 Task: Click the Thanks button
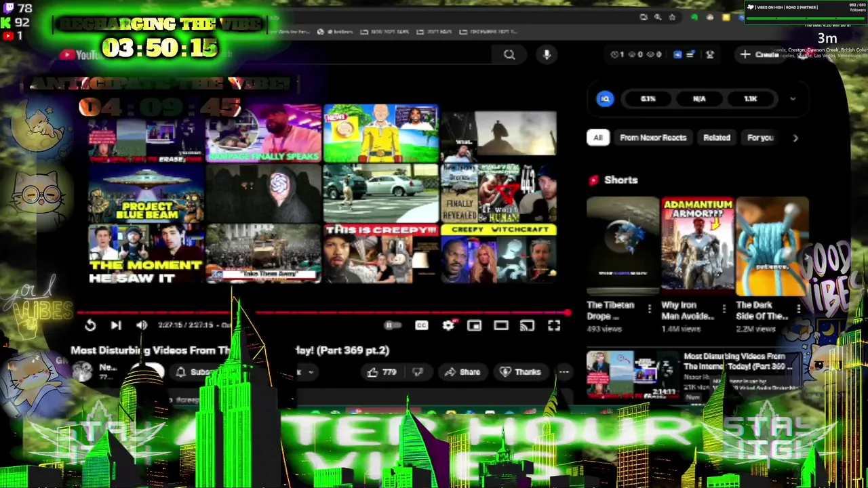pos(520,371)
